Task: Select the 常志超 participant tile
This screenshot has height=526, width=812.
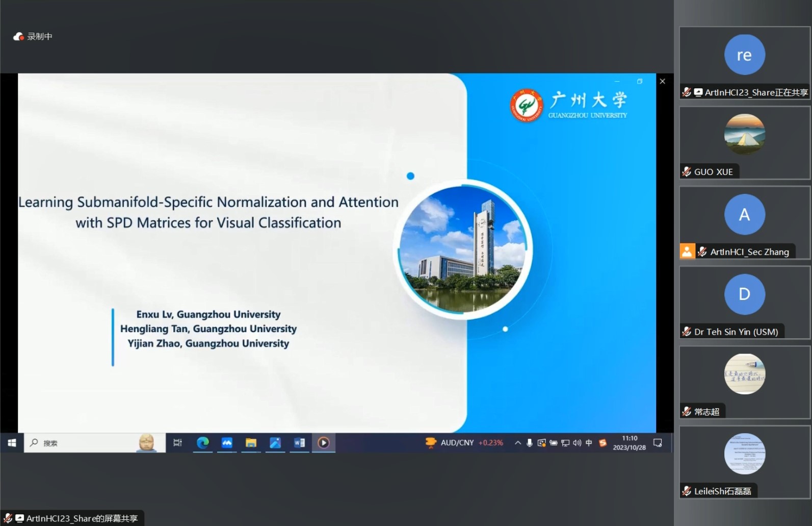Action: (x=745, y=382)
